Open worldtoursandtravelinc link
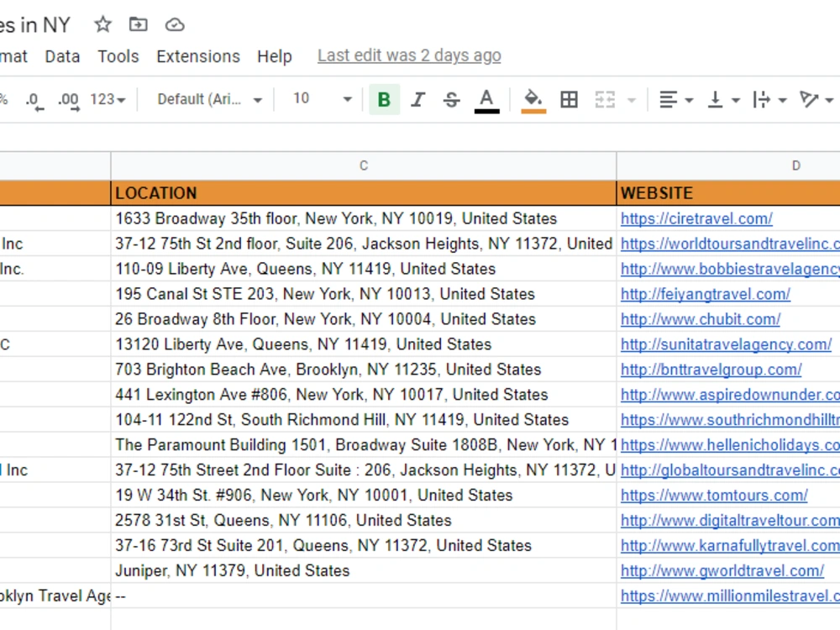Viewport: 840px width, 630px height. (x=730, y=244)
